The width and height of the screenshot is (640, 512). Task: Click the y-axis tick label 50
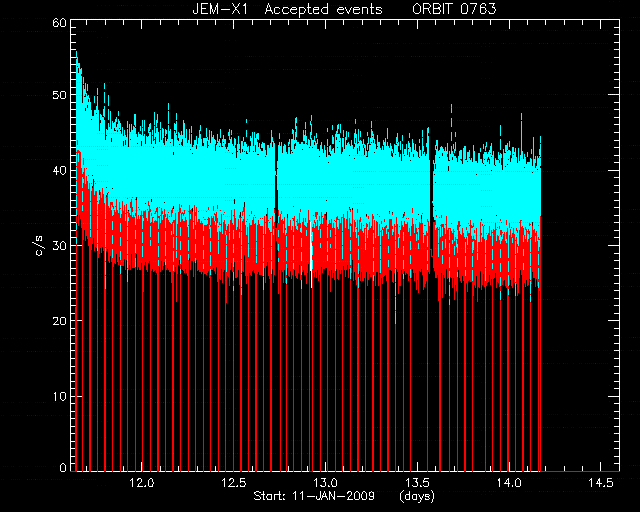pyautogui.click(x=59, y=95)
